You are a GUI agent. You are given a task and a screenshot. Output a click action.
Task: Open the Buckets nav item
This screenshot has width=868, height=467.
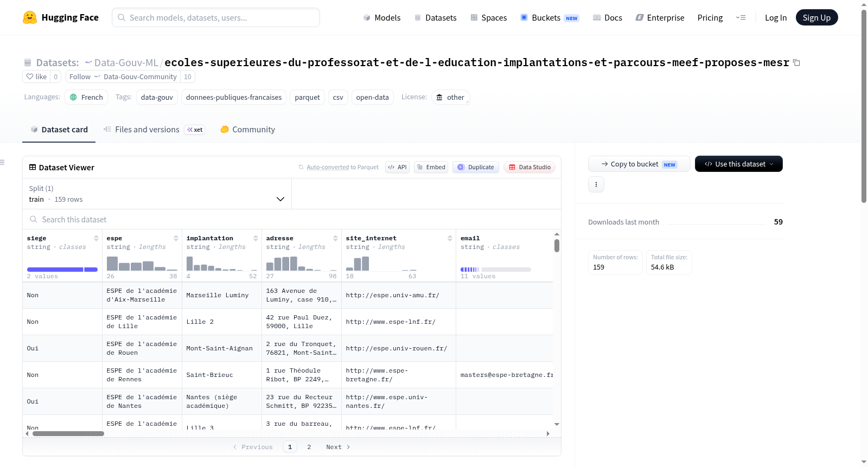(x=550, y=17)
